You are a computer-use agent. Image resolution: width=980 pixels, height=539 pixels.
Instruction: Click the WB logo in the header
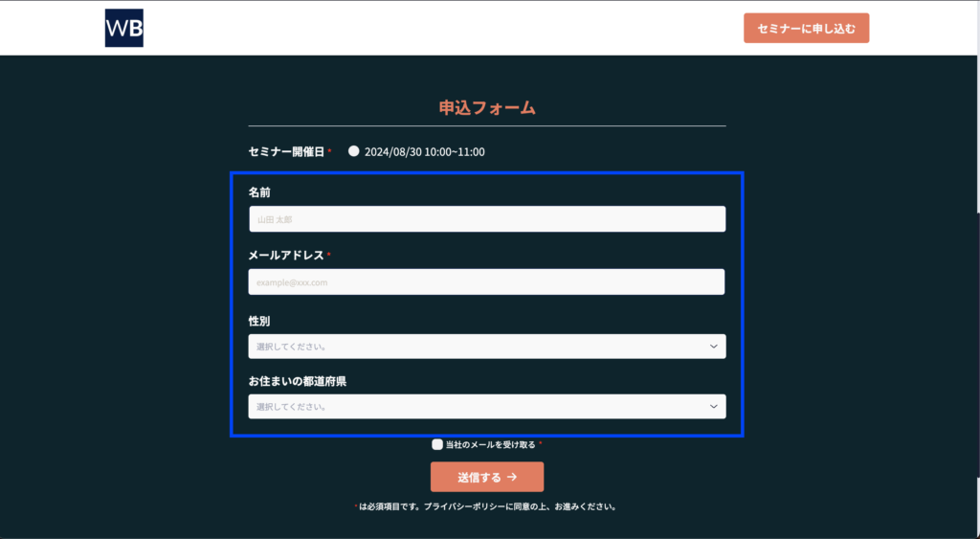pos(123,28)
